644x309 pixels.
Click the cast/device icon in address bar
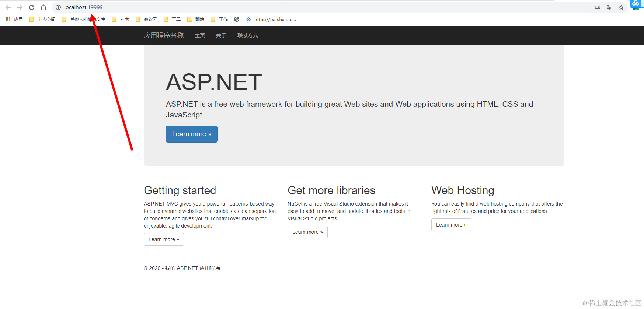598,7
